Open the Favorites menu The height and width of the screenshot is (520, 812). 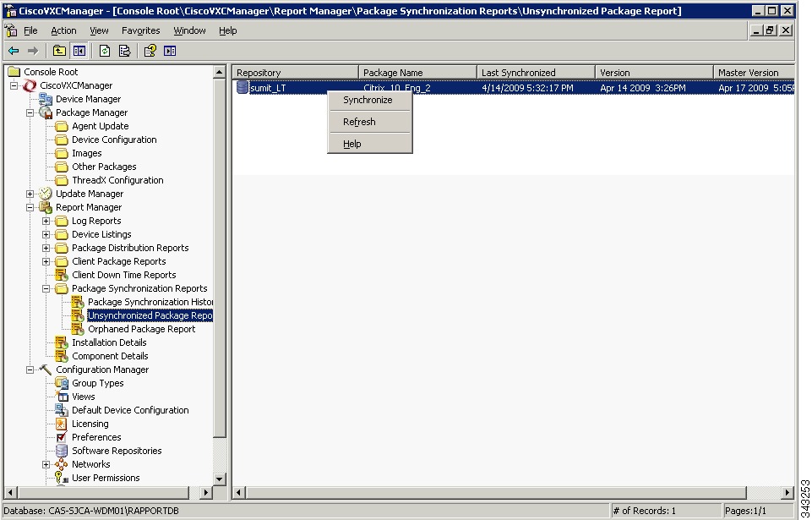tap(141, 30)
